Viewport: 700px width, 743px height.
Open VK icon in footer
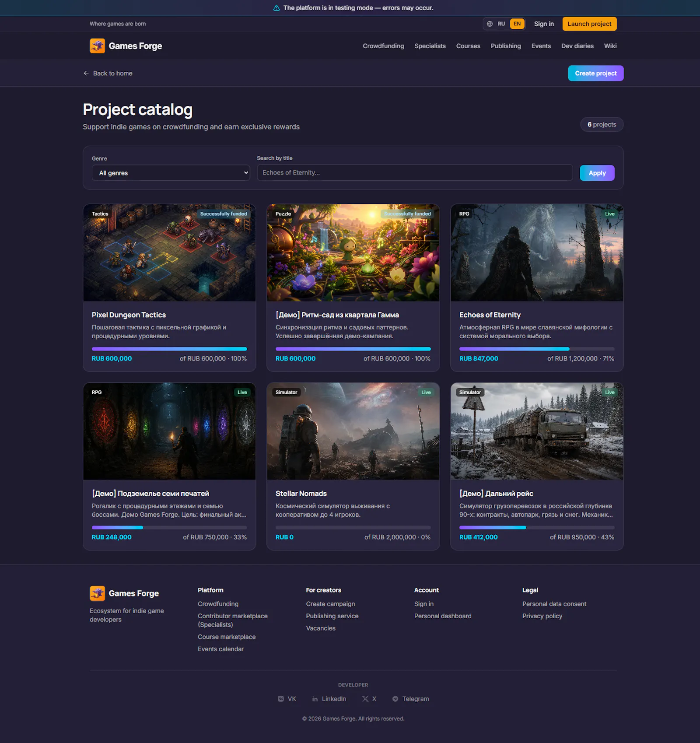[x=281, y=699]
